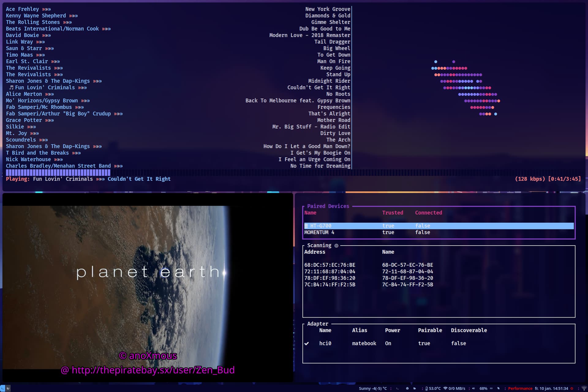Select the hci0 adapter checkmark

[x=307, y=344]
